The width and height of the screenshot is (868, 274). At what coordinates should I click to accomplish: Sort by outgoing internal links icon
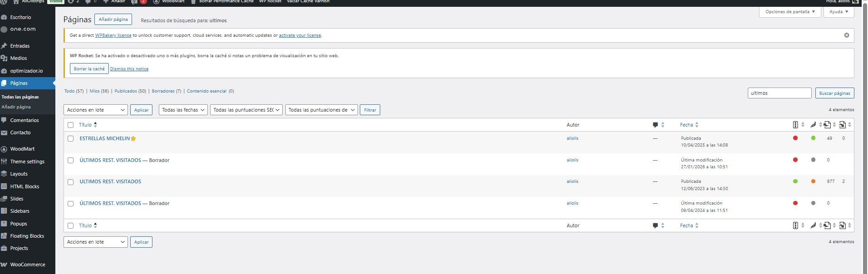(827, 125)
